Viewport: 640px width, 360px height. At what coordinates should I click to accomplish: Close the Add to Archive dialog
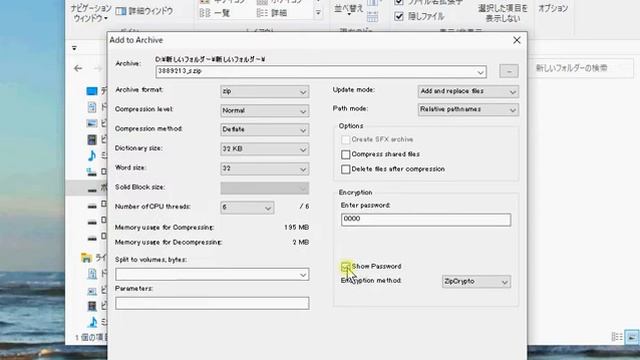[x=517, y=40]
